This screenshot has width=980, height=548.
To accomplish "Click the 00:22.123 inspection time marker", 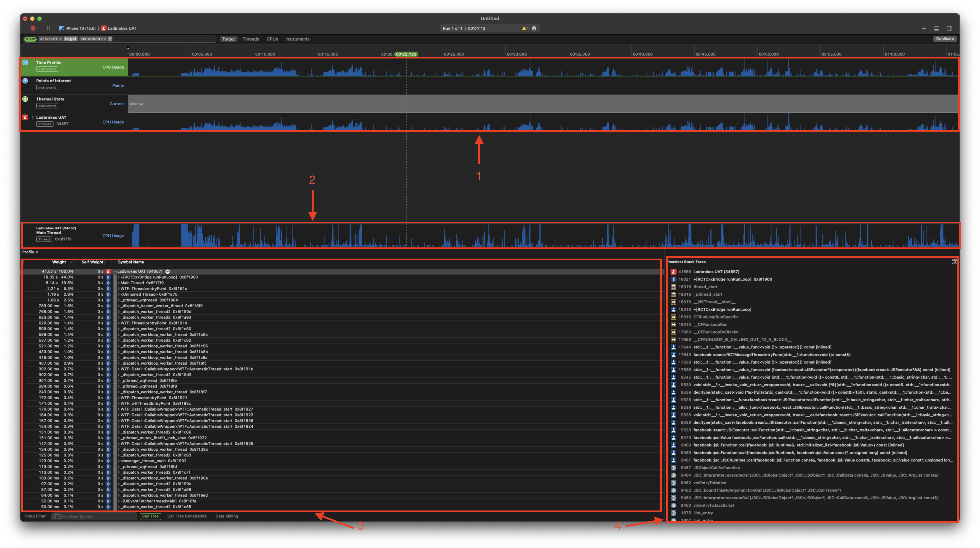I will [x=406, y=54].
